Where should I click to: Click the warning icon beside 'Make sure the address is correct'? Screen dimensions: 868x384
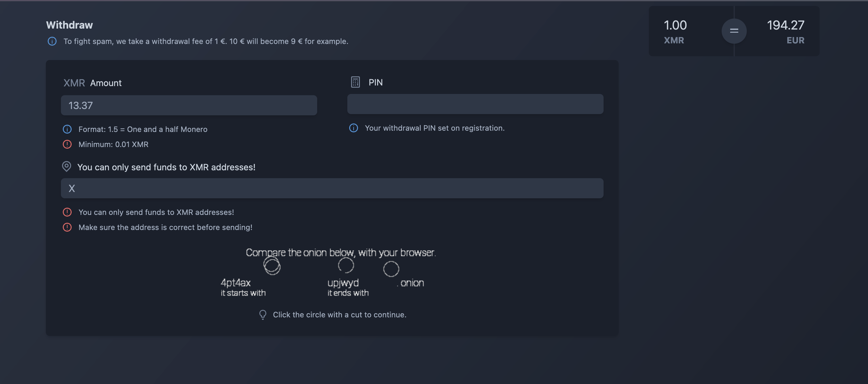(x=67, y=227)
